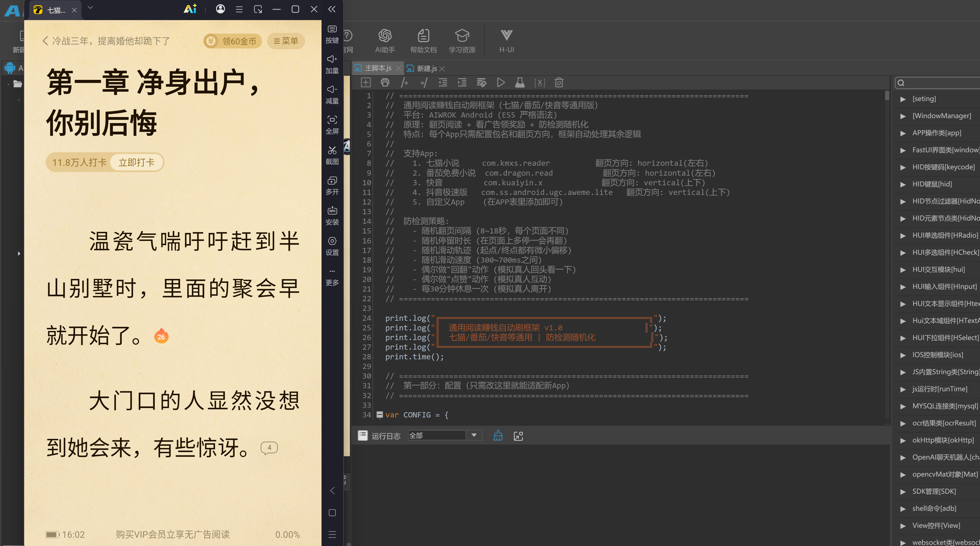Expand shell命令[adb] node

coord(902,509)
